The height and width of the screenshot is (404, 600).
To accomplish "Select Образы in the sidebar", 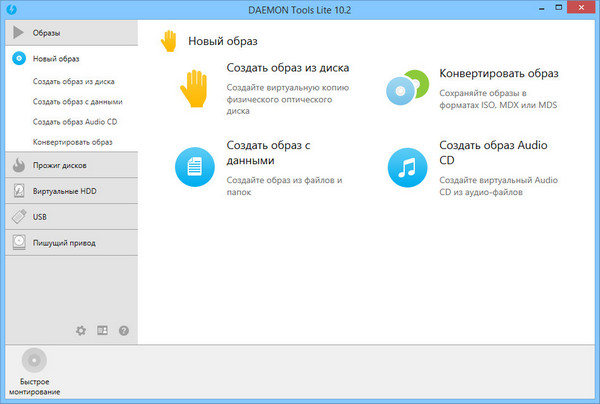I will click(x=72, y=33).
